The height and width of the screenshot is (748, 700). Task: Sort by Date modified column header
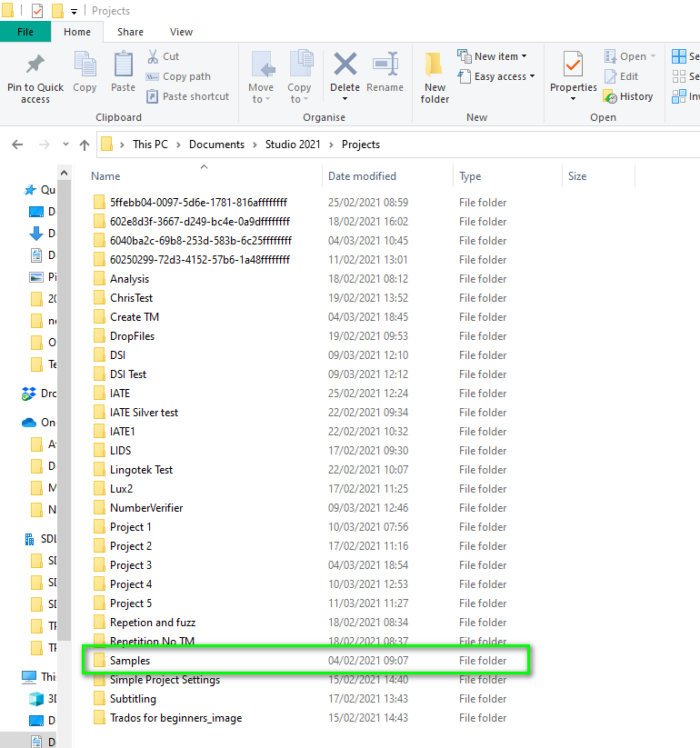coord(362,176)
